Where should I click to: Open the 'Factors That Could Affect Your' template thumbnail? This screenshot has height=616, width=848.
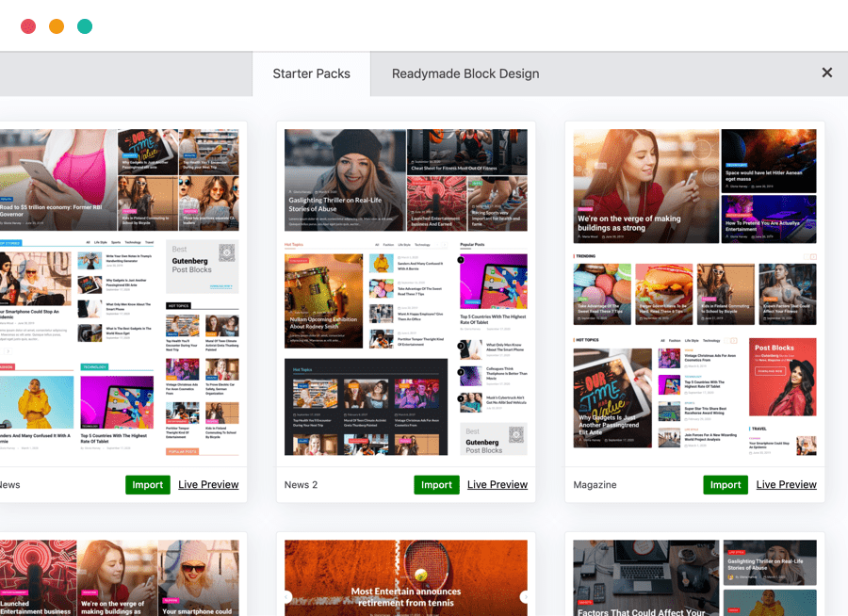point(694,577)
